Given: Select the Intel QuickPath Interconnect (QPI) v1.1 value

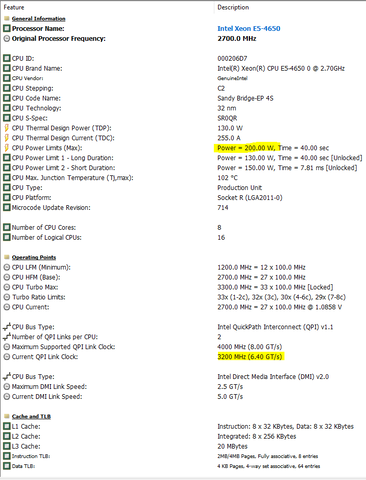Looking at the screenshot, I should (x=275, y=327).
